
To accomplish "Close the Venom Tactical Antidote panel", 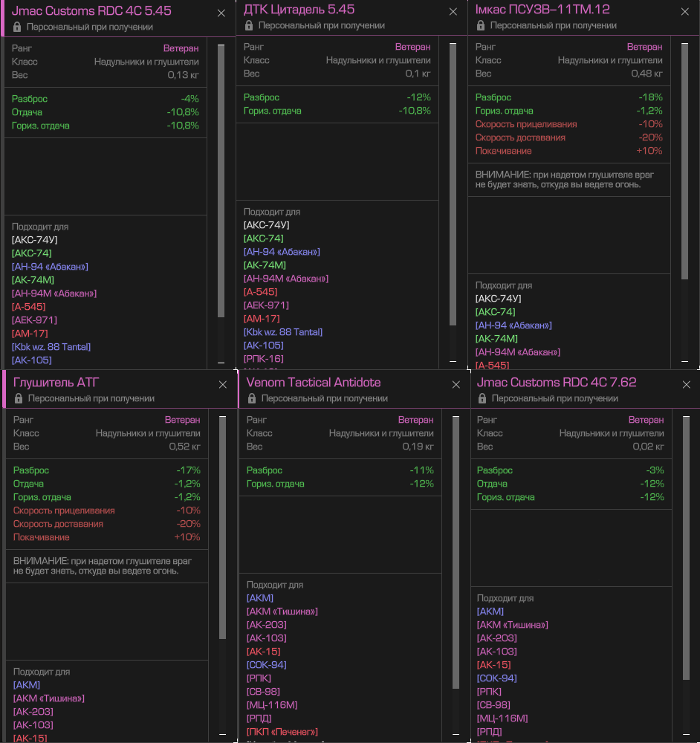I will click(456, 385).
